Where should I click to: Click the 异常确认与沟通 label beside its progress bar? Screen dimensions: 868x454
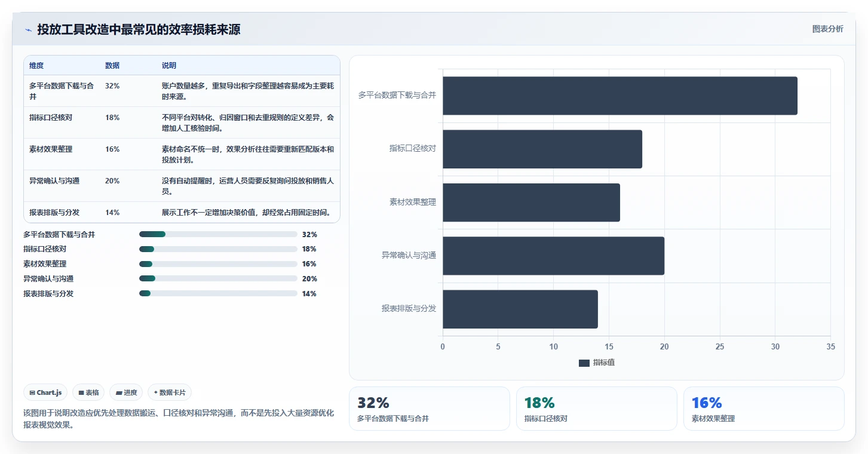pos(48,279)
